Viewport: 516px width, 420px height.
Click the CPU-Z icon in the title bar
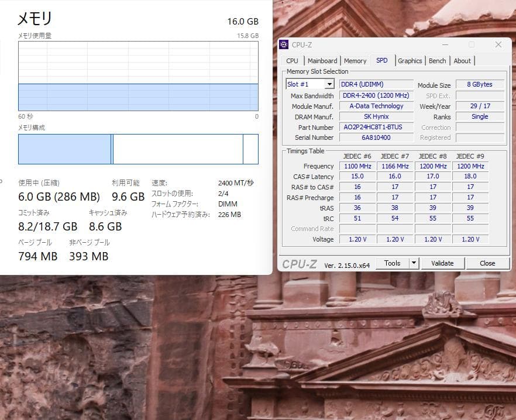(283, 44)
